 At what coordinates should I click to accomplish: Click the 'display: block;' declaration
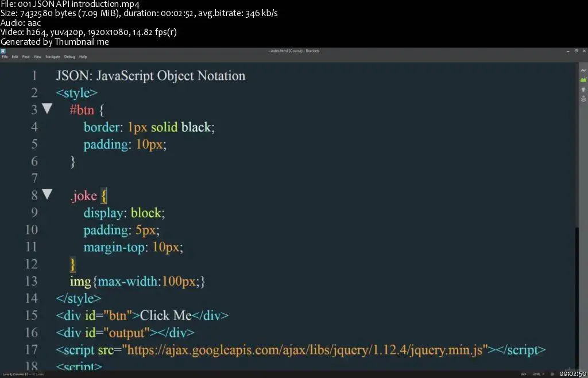coord(124,213)
